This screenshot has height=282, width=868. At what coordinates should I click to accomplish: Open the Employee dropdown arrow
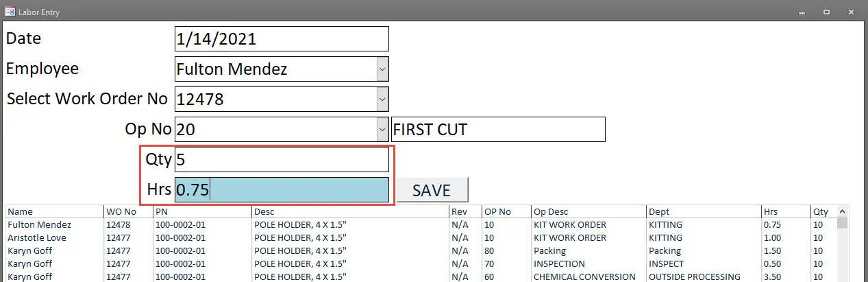pyautogui.click(x=382, y=69)
